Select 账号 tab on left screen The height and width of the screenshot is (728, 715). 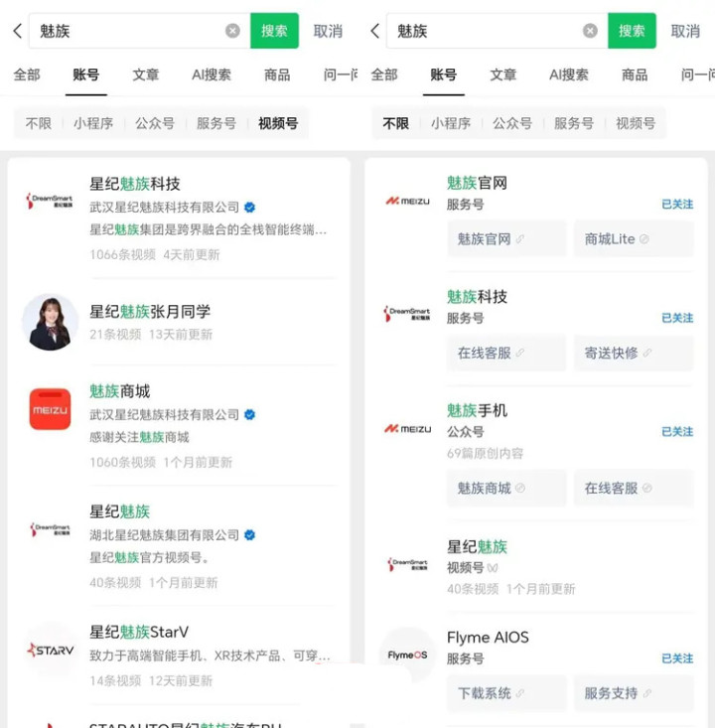click(85, 74)
